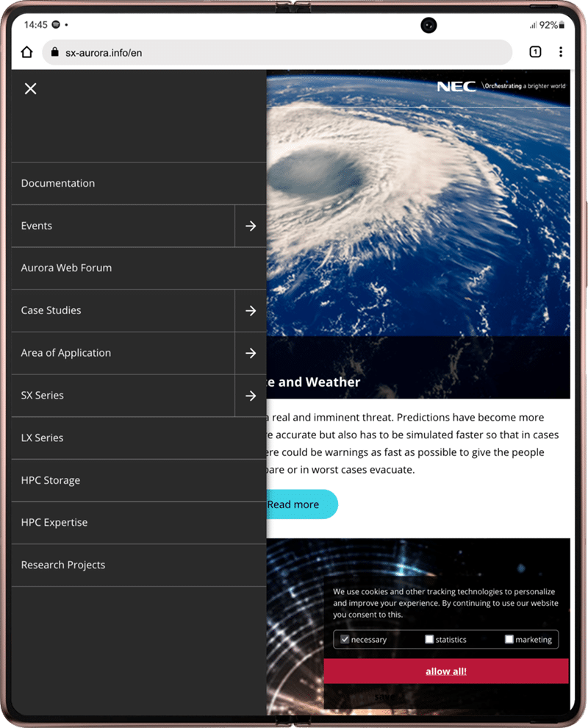
Task: Go to HPC Expertise page
Action: (x=139, y=523)
